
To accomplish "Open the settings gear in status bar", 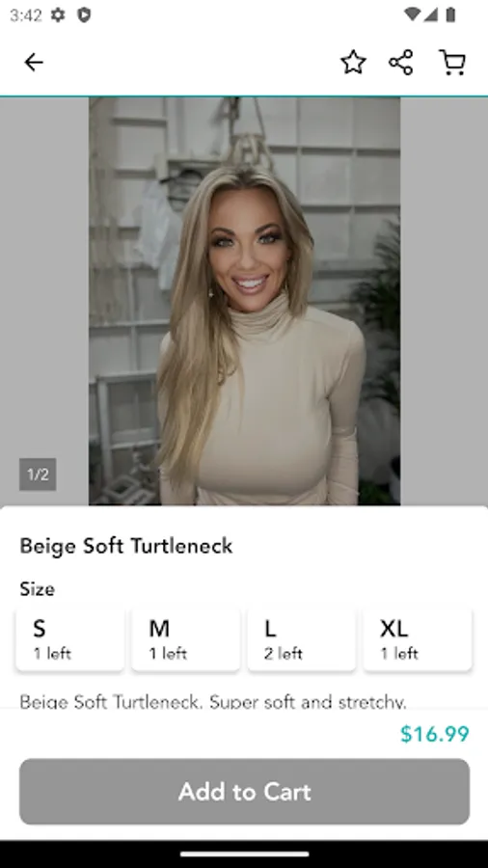I will click(x=58, y=14).
